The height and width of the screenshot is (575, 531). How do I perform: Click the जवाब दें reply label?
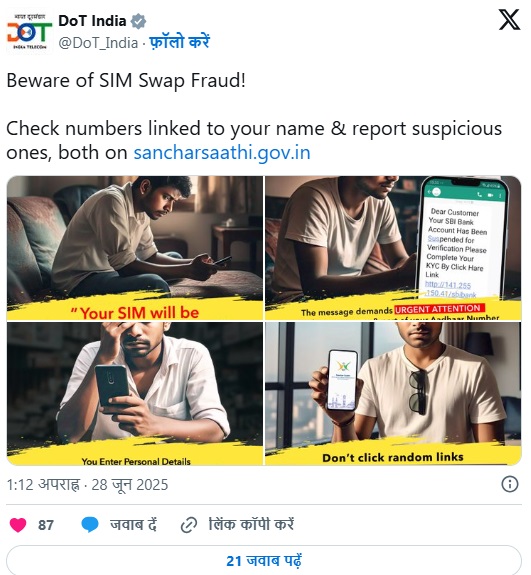(x=133, y=525)
